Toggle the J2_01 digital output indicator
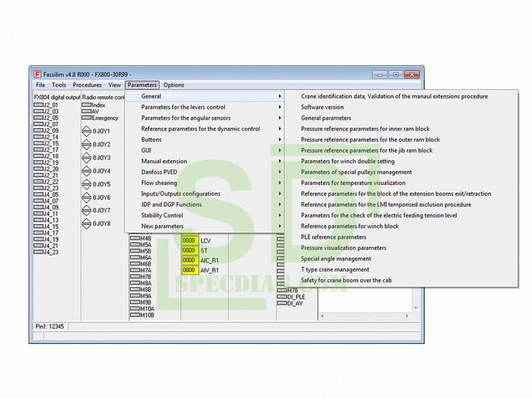This screenshot has height=399, width=532. [38, 105]
